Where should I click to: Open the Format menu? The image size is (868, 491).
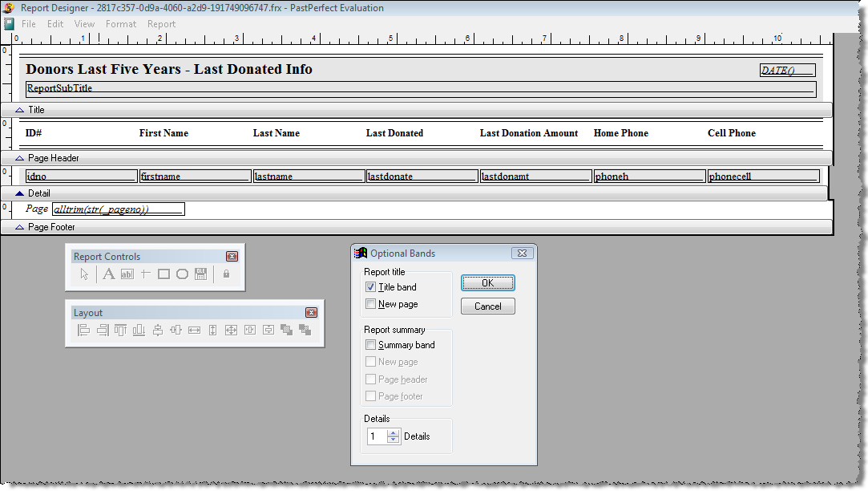click(121, 24)
